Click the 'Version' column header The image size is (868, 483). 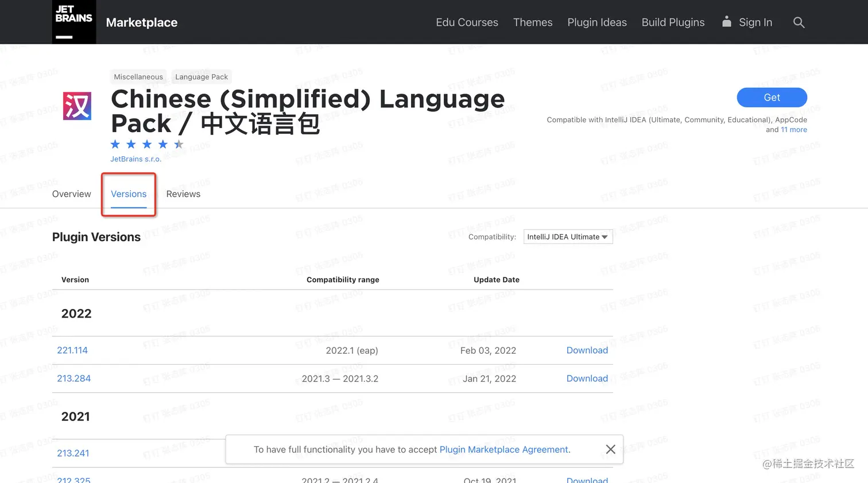pyautogui.click(x=75, y=280)
